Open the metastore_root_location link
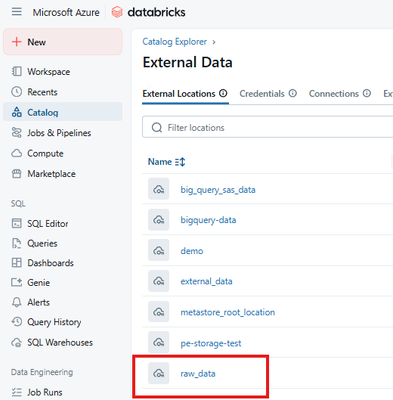 (x=228, y=312)
